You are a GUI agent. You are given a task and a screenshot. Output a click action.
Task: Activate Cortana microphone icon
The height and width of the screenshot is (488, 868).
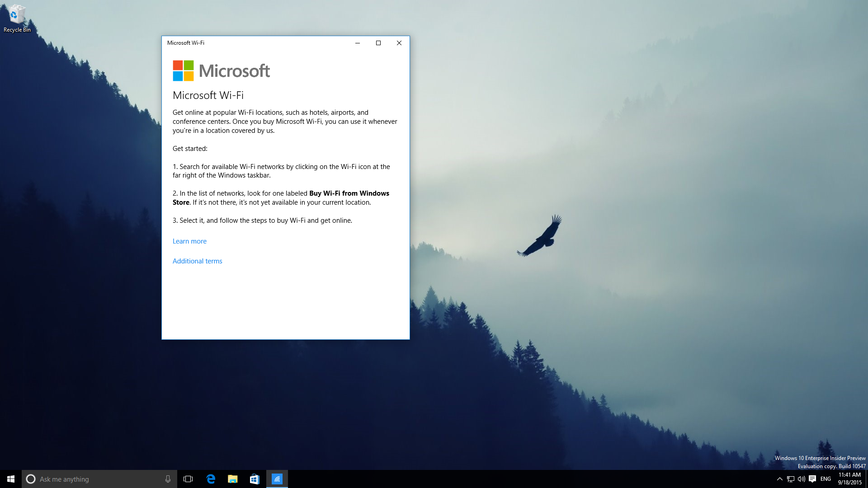click(168, 479)
